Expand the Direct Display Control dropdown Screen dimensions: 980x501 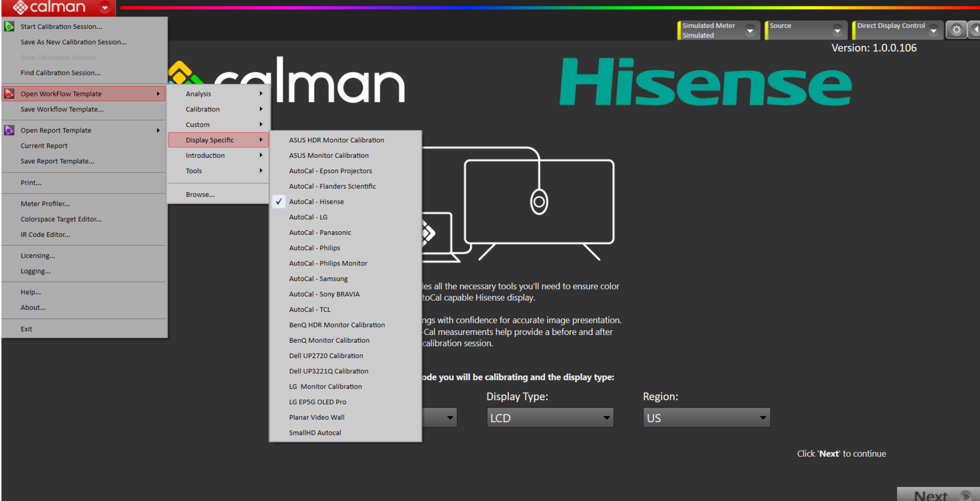[933, 30]
